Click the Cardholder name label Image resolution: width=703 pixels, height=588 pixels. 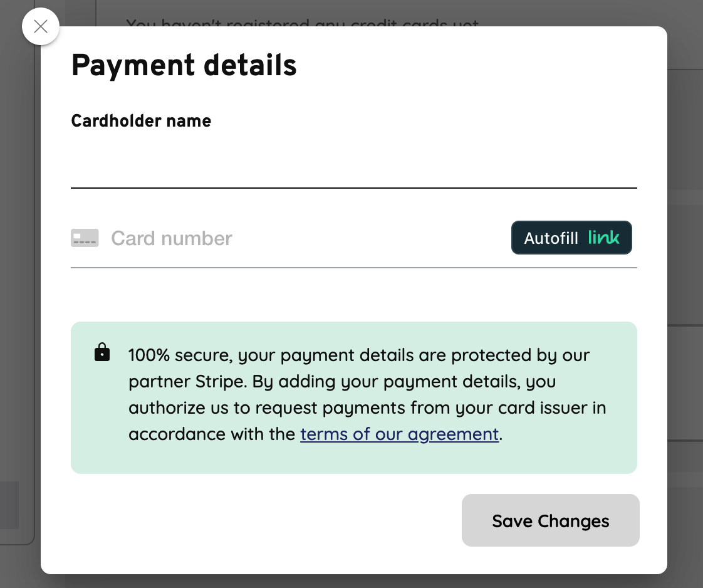click(x=141, y=120)
